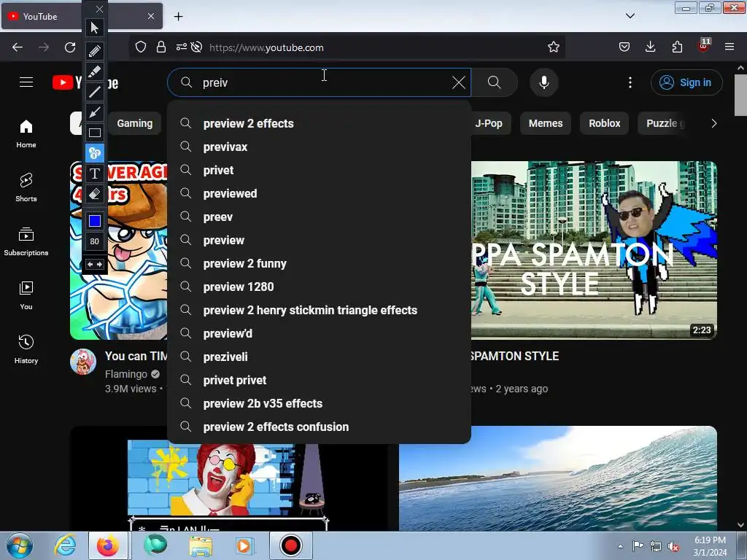Image resolution: width=747 pixels, height=560 pixels.
Task: Choose suggestion 'preview 2 effects'
Action: pos(319,123)
